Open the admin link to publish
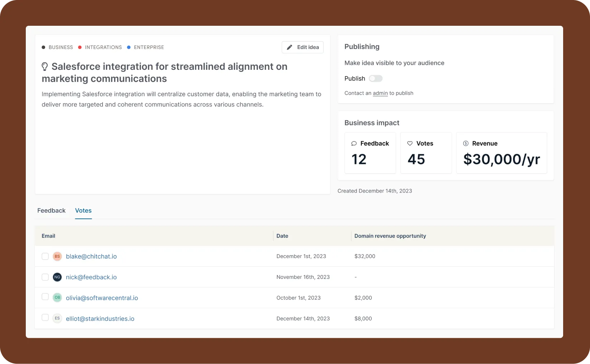Screen dimensions: 590x364 pyautogui.click(x=380, y=93)
